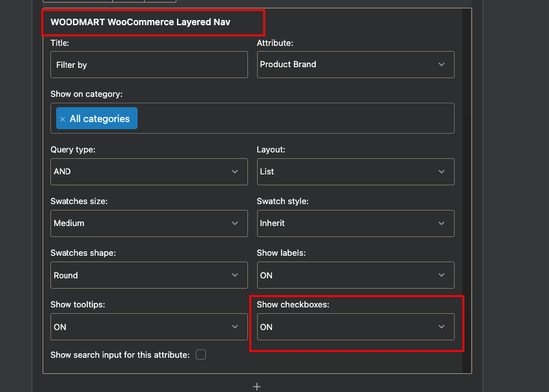Open the Query type dropdown set to AND
This screenshot has height=392, width=549.
click(149, 172)
